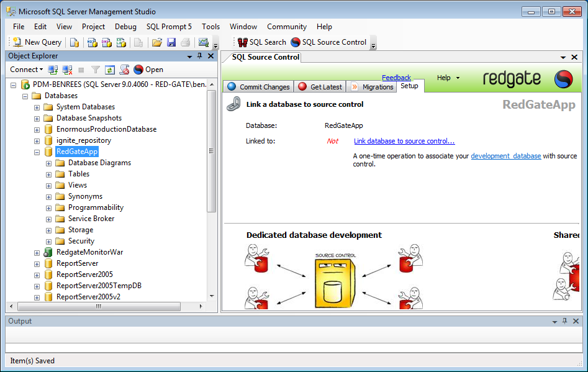Collapse the Databases folder
This screenshot has height=372, width=588.
tap(25, 96)
